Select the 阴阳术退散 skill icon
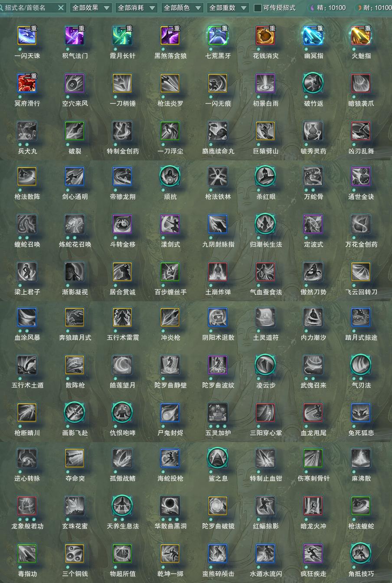The height and width of the screenshot is (583, 392). [218, 317]
